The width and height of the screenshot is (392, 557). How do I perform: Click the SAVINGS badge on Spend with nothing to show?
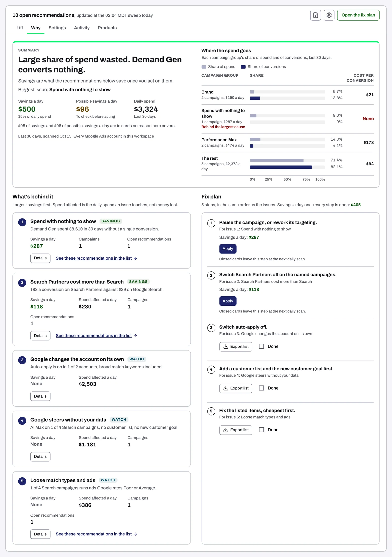(x=111, y=221)
